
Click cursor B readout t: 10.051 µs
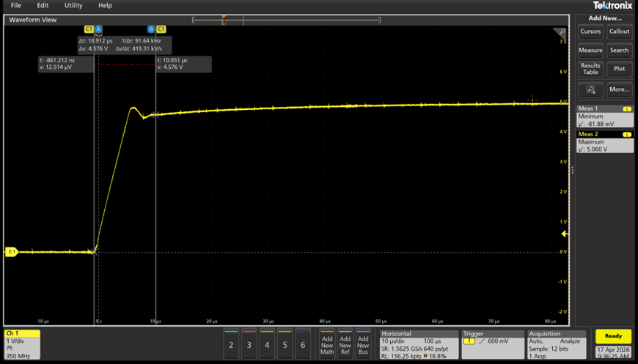[x=172, y=60]
